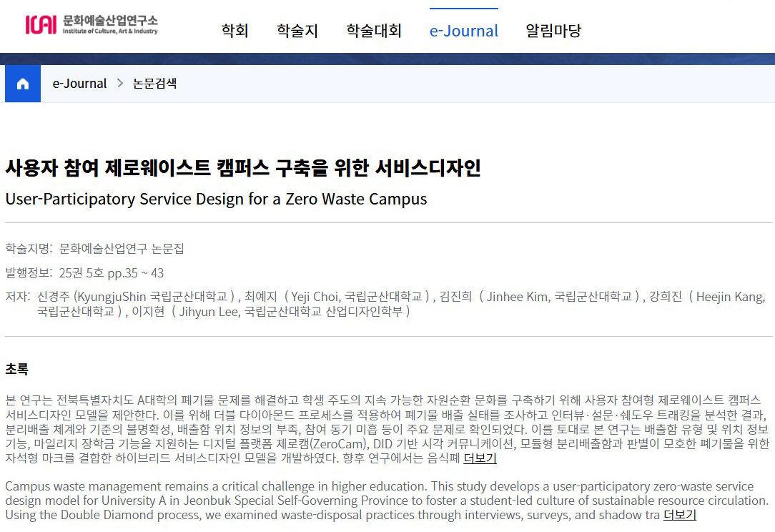Image resolution: width=775 pixels, height=532 pixels.
Task: Click the breadcrumb chevron separator
Action: click(x=120, y=83)
